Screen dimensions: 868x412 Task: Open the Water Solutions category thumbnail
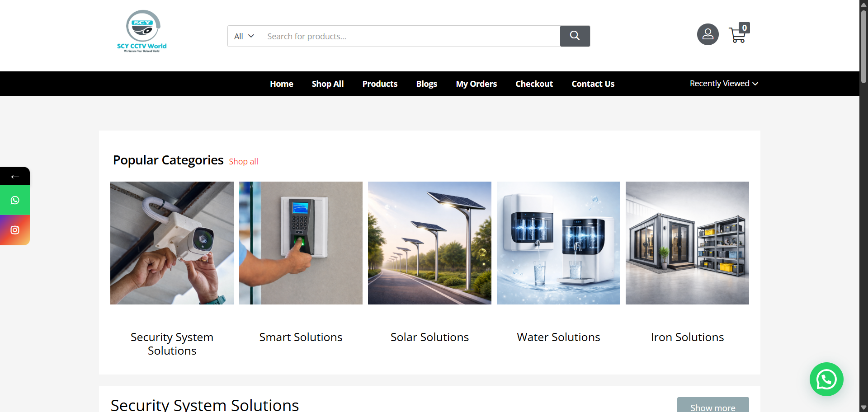click(x=558, y=243)
